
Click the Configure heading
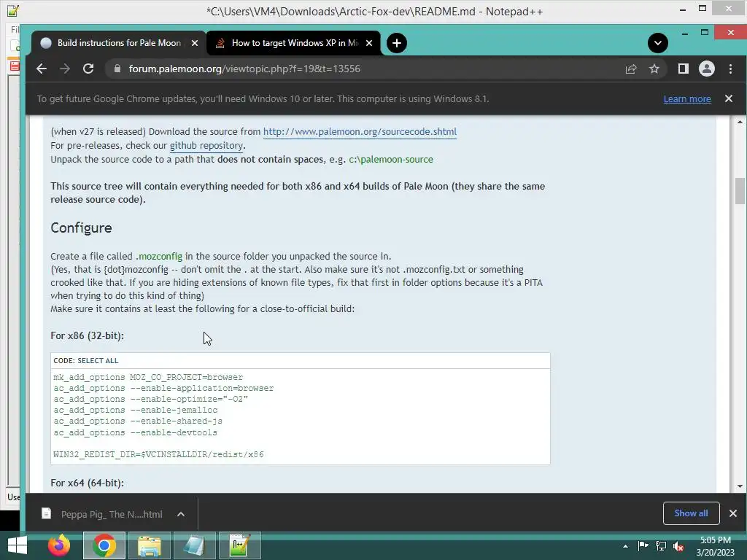pos(81,227)
